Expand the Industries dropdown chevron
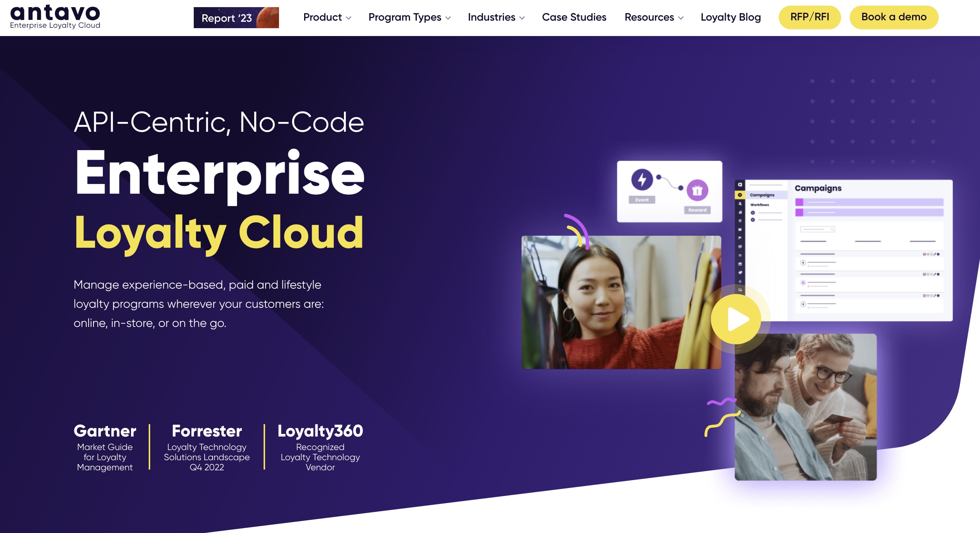 point(522,18)
